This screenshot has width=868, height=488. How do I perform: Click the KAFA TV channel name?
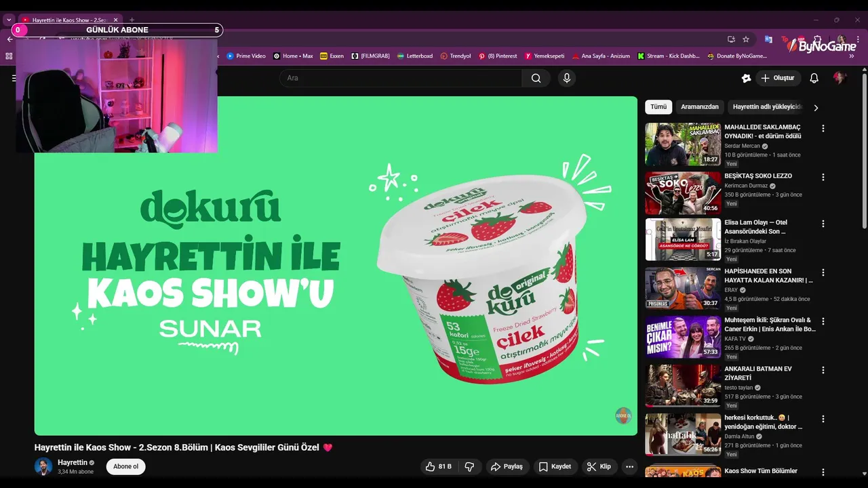(x=734, y=338)
